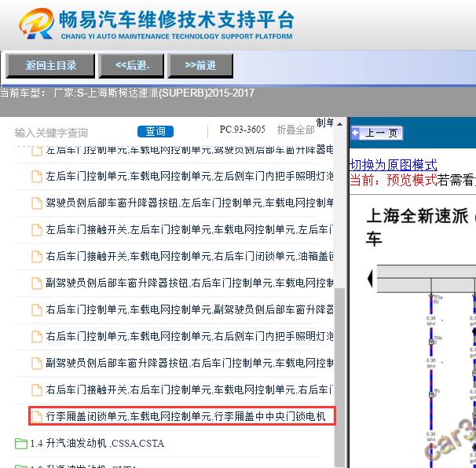Screen dimensions: 476x468
Task: Click the 当前车型 vehicle model text
Action: pyautogui.click(x=127, y=93)
